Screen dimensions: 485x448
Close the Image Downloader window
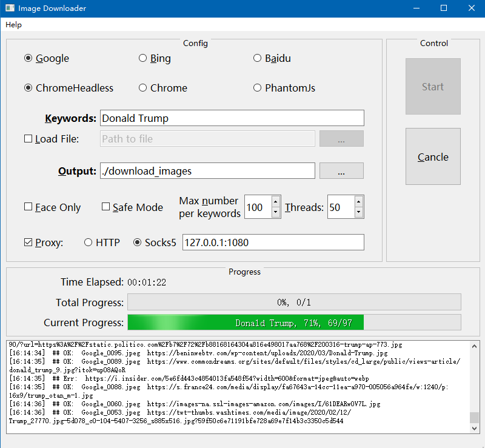pyautogui.click(x=471, y=8)
